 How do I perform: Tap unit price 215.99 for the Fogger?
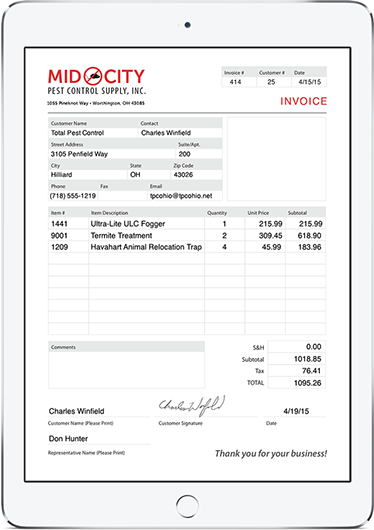[x=265, y=224]
